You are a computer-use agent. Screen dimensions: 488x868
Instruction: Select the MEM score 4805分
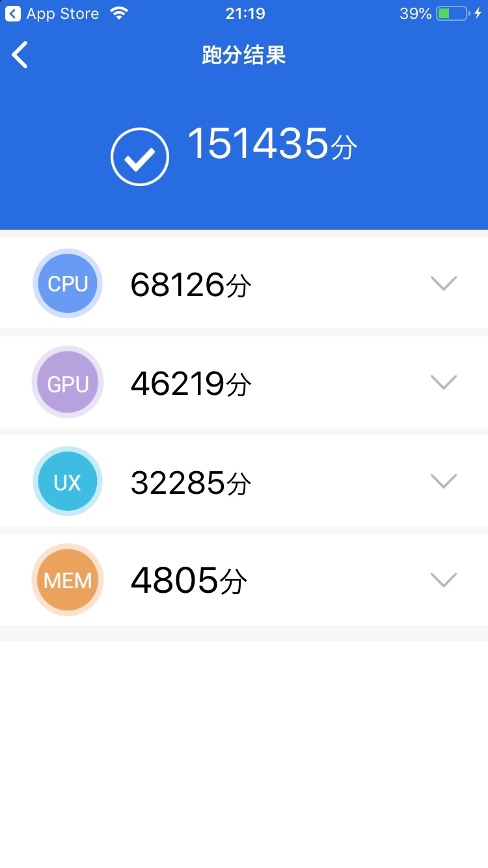click(x=189, y=581)
